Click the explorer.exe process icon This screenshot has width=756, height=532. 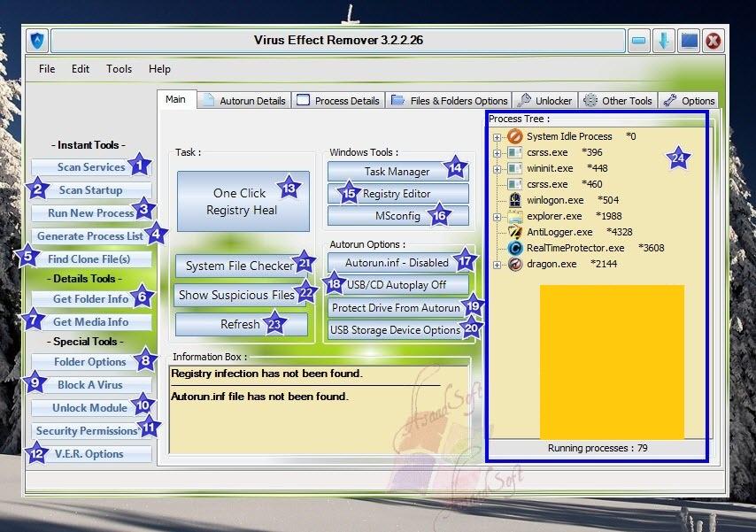(515, 216)
